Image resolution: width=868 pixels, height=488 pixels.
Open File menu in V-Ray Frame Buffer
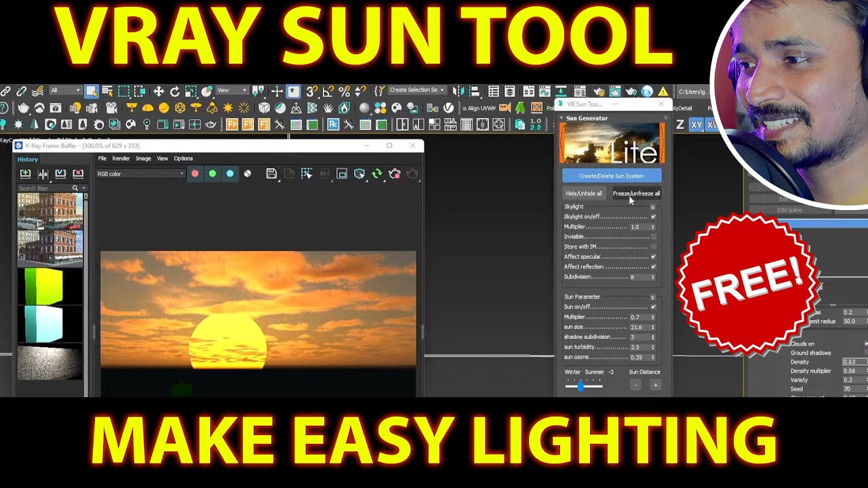tap(102, 159)
